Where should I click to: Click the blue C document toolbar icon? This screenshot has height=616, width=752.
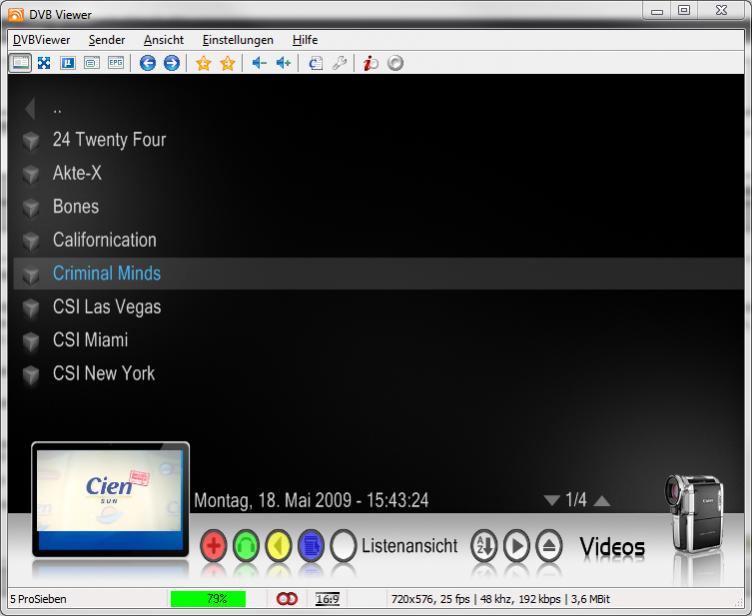pos(315,63)
